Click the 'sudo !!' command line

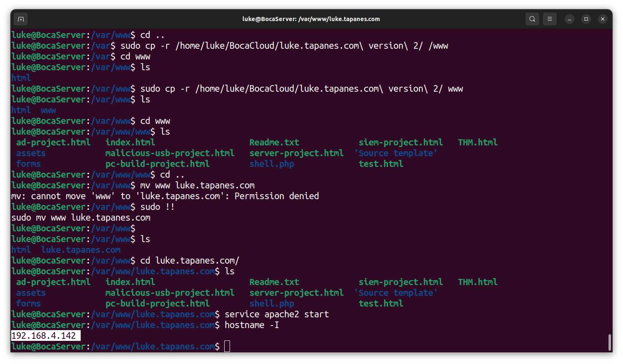(157, 207)
